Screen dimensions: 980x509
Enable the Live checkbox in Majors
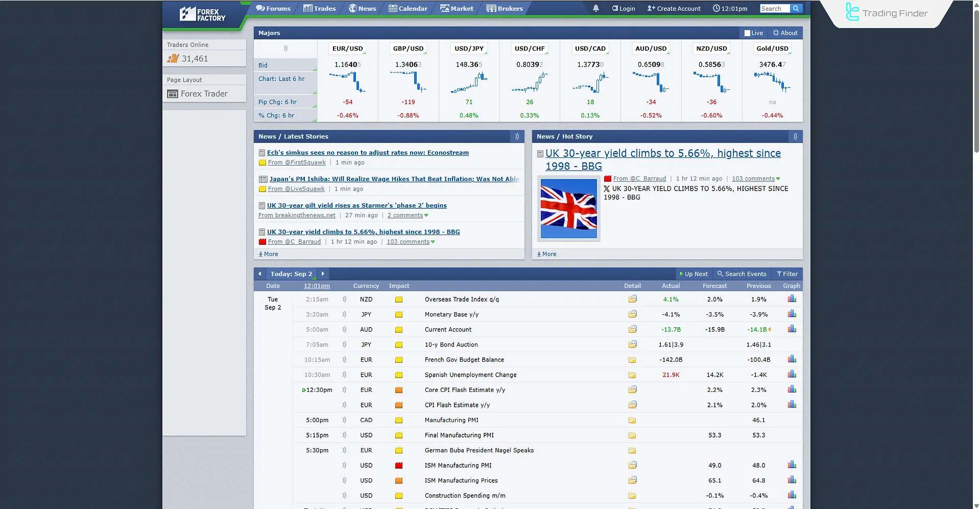(x=747, y=33)
